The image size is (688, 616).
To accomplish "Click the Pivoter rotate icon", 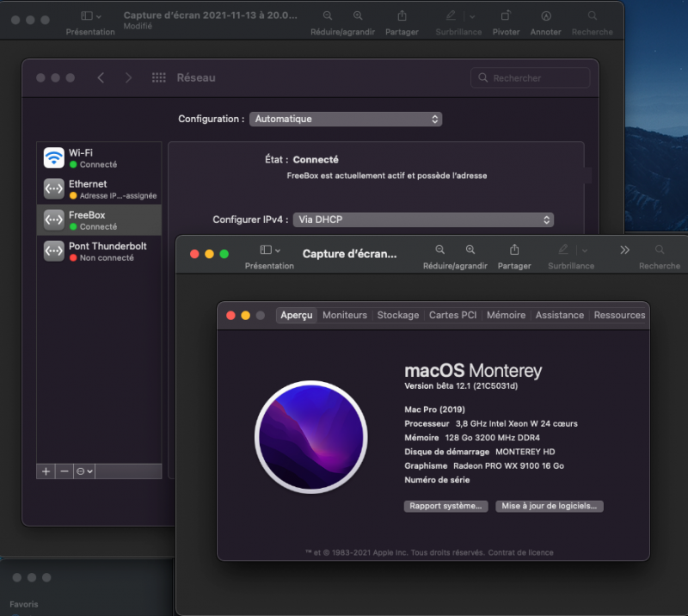I will point(506,15).
